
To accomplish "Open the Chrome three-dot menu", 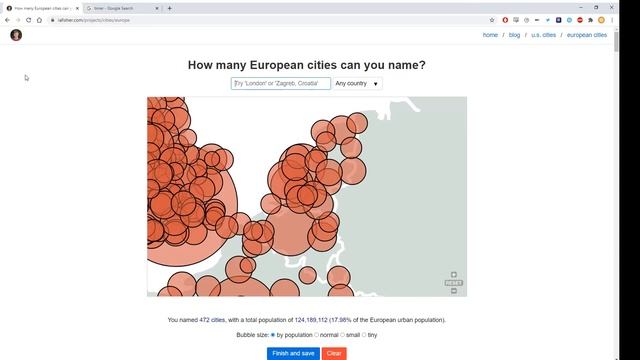I will (612, 20).
